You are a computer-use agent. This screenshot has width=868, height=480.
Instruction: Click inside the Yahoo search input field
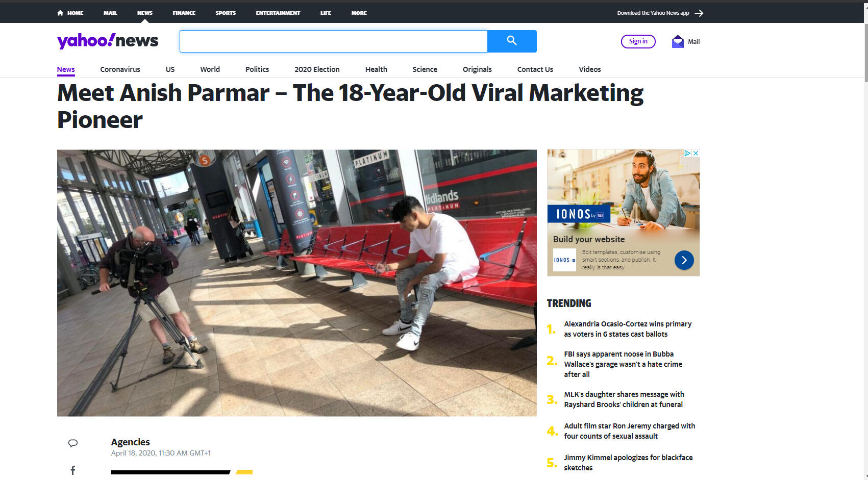tap(333, 41)
